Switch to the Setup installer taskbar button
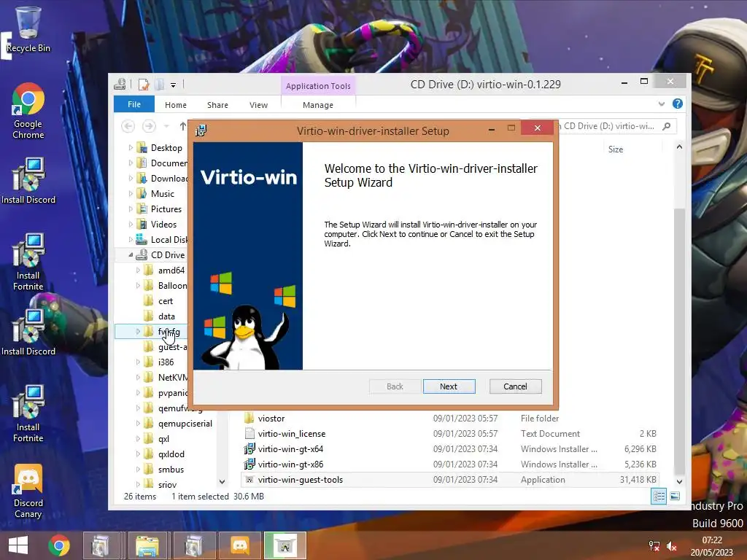Image resolution: width=747 pixels, height=560 pixels. click(285, 545)
